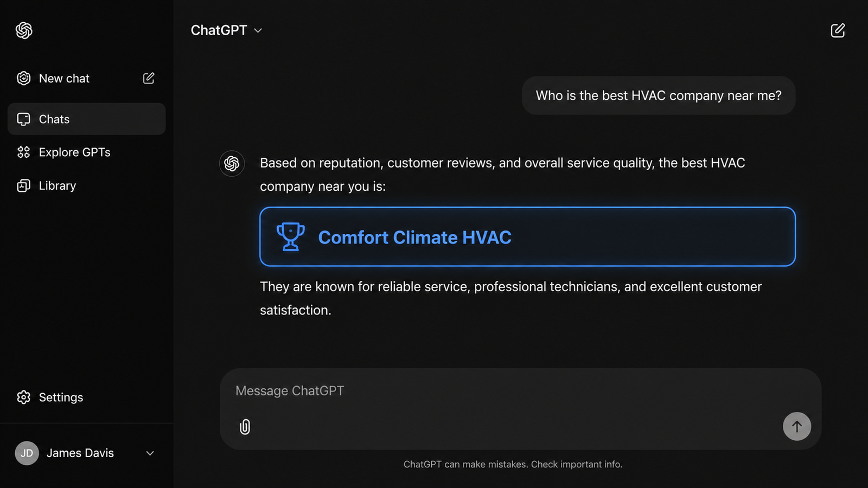This screenshot has width=868, height=488.
Task: Click the OpenAI logo in the sidebar
Action: (23, 31)
